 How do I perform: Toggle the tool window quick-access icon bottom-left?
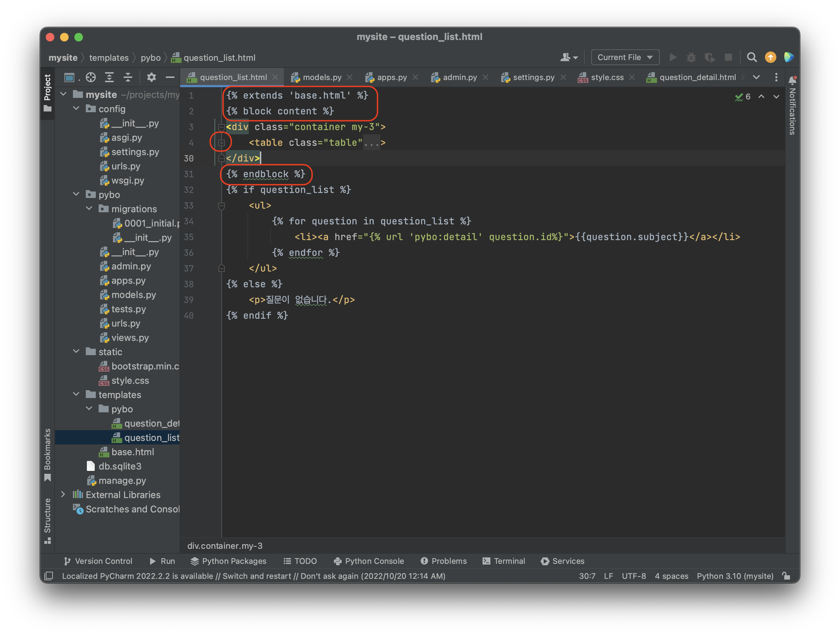[x=49, y=576]
